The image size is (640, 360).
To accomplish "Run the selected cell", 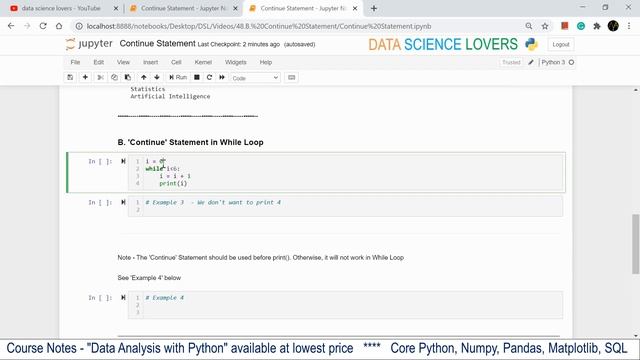I will point(178,77).
